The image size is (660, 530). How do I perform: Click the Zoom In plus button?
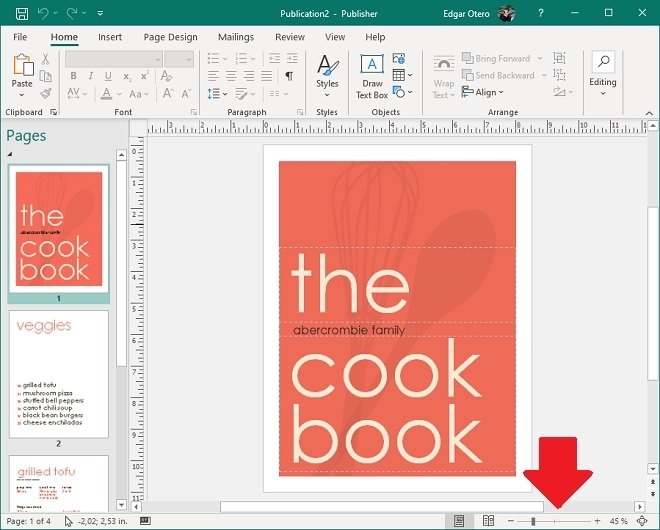pos(597,521)
